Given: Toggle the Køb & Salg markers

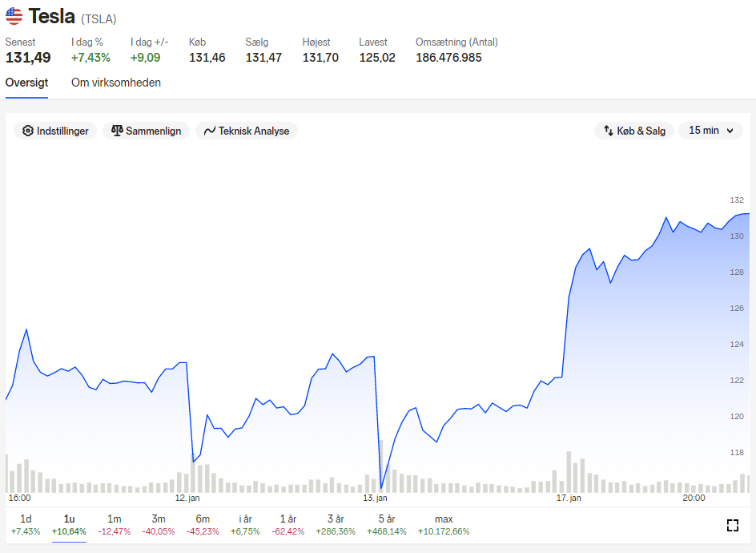Looking at the screenshot, I should tap(634, 131).
